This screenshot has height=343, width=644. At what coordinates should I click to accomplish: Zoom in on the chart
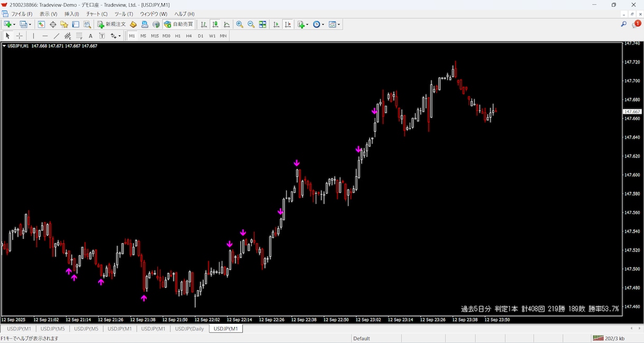pos(240,24)
